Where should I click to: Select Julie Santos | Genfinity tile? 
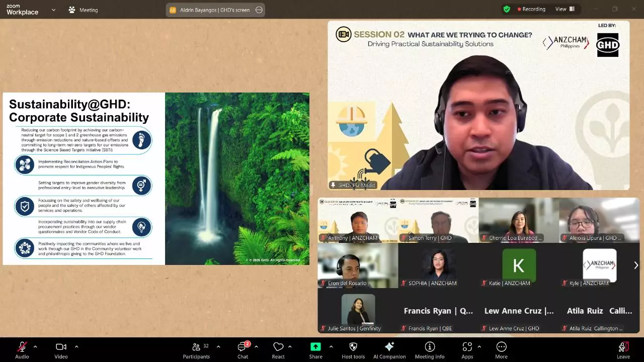pos(358,311)
